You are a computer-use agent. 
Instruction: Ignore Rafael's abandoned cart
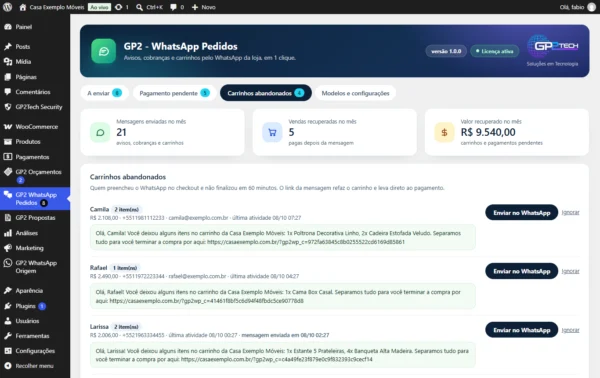click(570, 271)
